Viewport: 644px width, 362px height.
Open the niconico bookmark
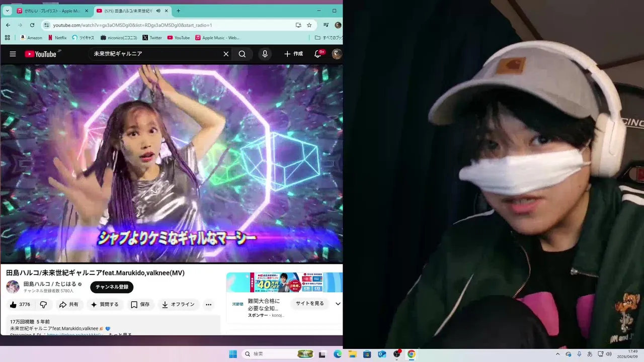[119, 38]
